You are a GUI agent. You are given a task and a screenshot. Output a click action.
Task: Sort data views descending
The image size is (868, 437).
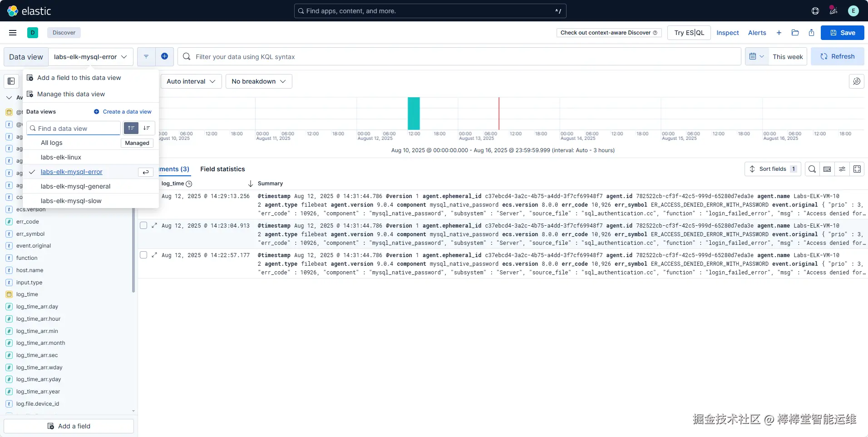tap(147, 128)
